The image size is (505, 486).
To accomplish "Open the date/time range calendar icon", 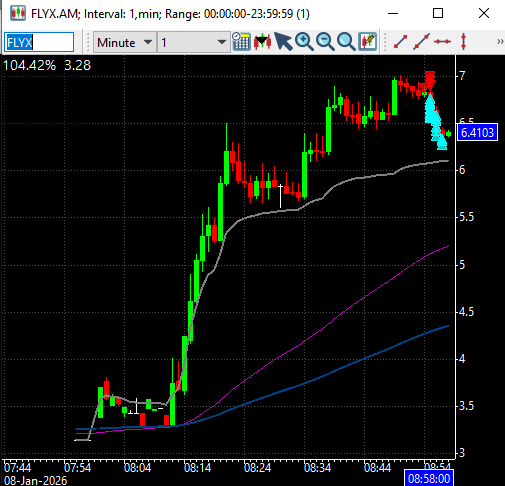I will (241, 42).
